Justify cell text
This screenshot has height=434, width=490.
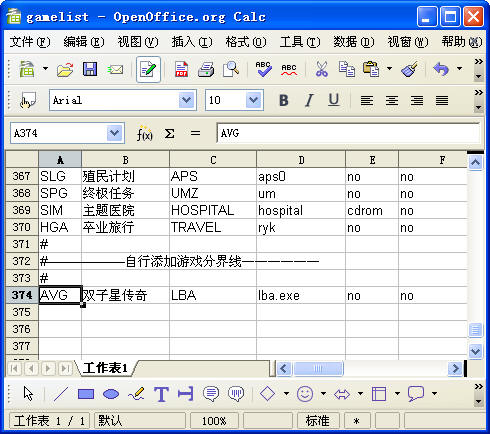[x=442, y=100]
